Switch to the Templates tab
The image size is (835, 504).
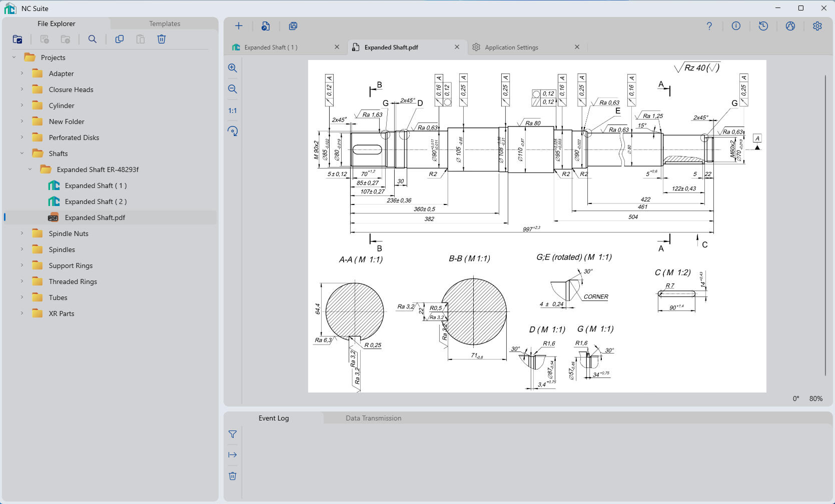point(165,23)
